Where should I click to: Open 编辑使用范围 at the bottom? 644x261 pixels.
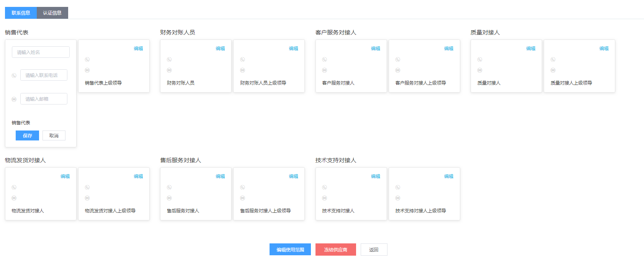(290, 250)
